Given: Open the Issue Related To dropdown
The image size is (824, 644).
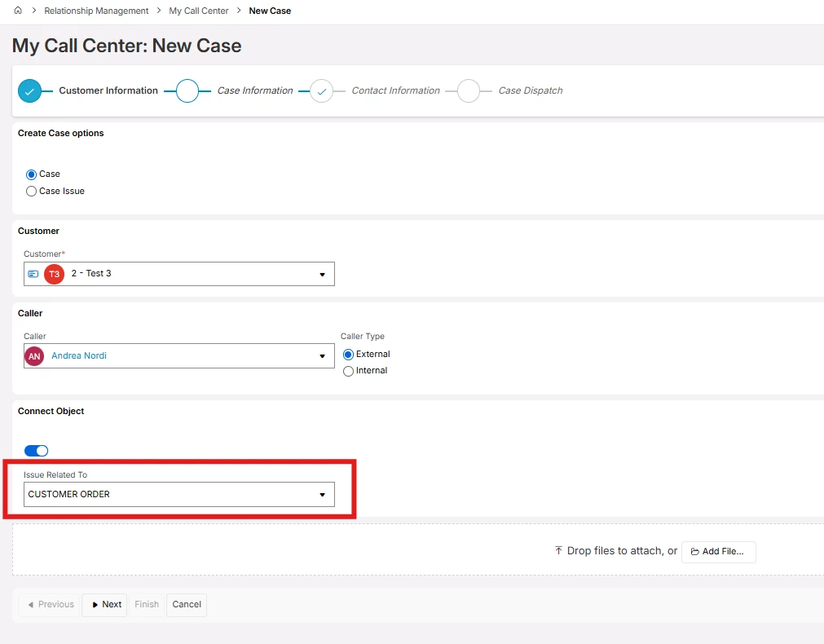Looking at the screenshot, I should click(x=179, y=495).
